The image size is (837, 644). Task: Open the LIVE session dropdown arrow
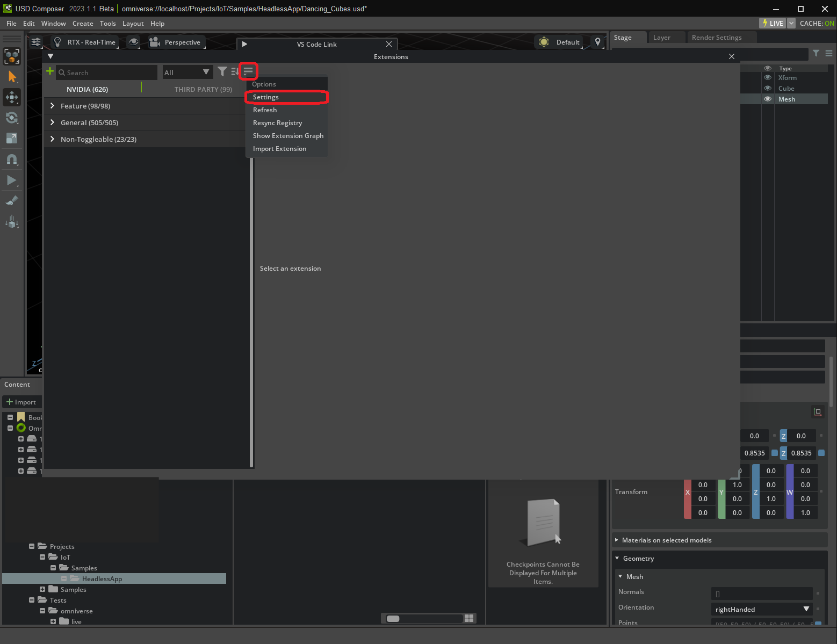791,23
